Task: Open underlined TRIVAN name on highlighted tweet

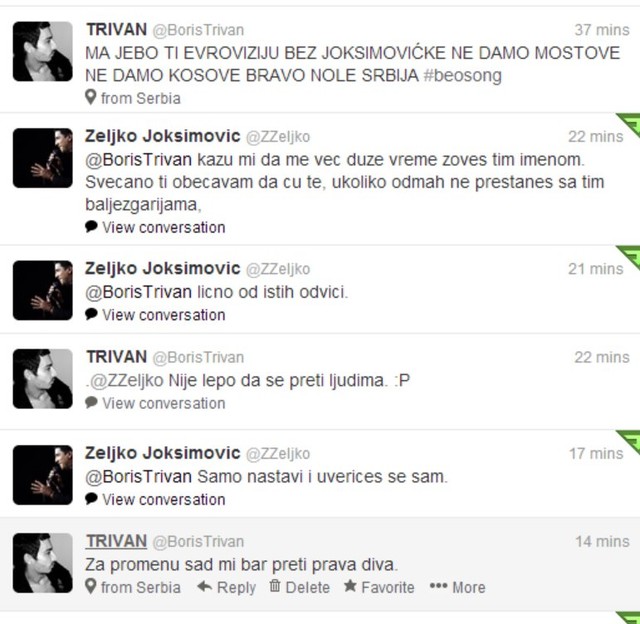Action: [116, 541]
